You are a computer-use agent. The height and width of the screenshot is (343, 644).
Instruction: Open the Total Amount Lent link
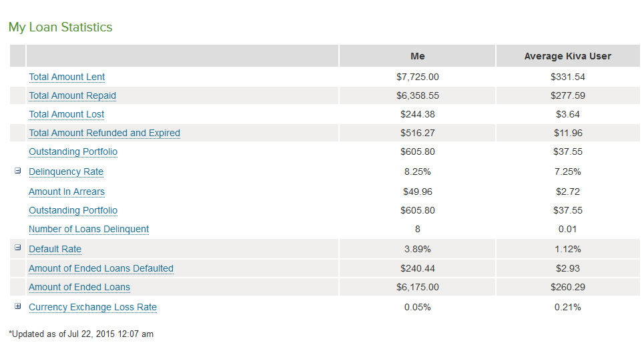[x=67, y=77]
